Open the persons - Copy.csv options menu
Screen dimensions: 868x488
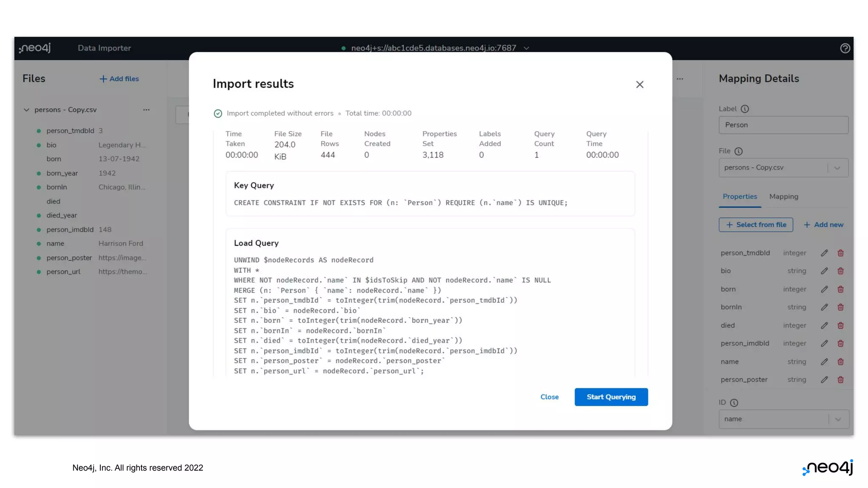pos(146,110)
